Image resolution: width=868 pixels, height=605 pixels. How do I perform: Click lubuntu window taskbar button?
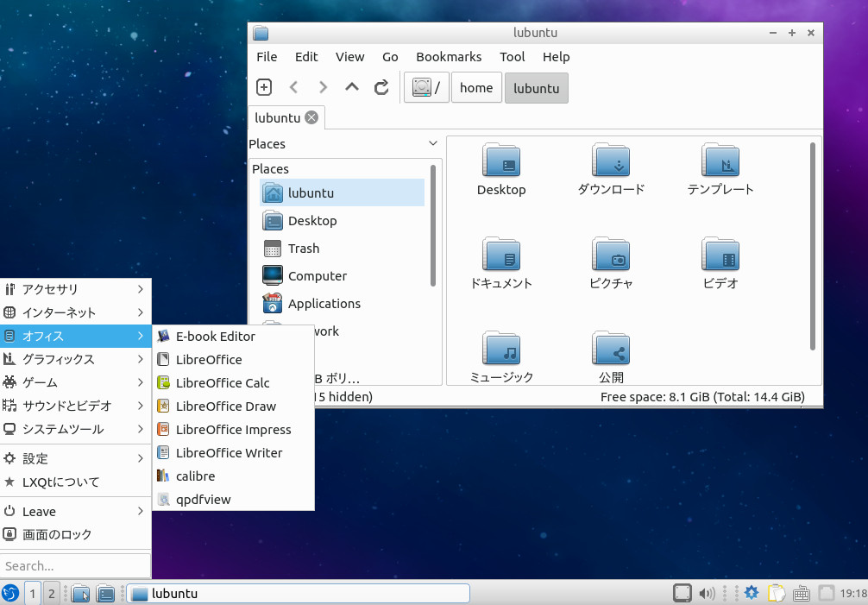coord(299,594)
